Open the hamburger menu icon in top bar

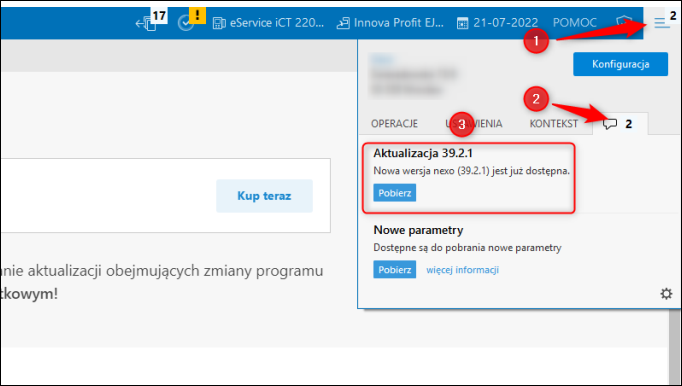[x=662, y=23]
